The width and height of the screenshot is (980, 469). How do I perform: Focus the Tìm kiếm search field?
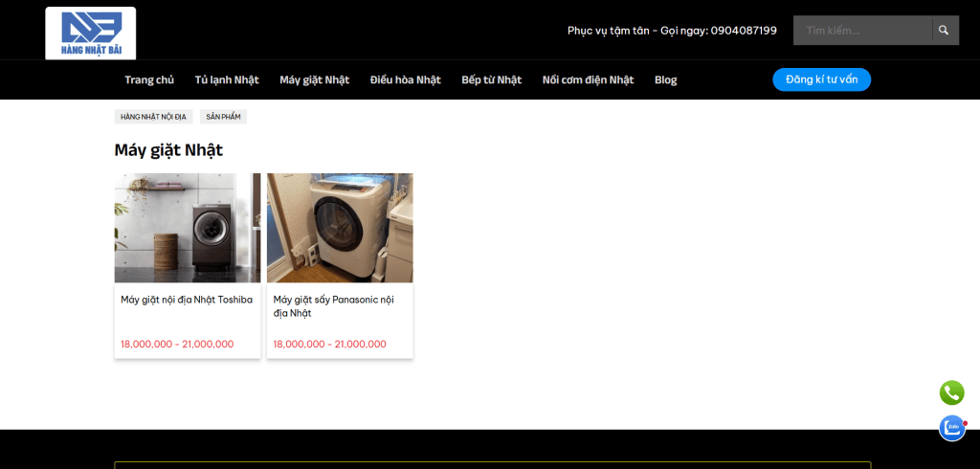(862, 30)
